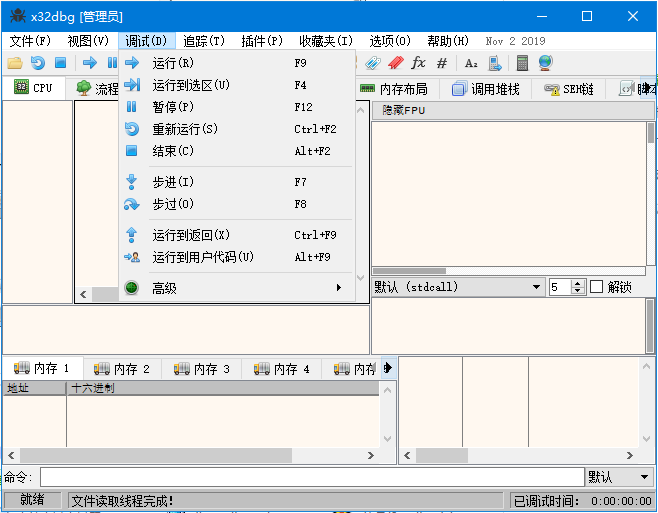The width and height of the screenshot is (658, 513).
Task: Click the pause icon in the toolbar
Action: (x=112, y=63)
